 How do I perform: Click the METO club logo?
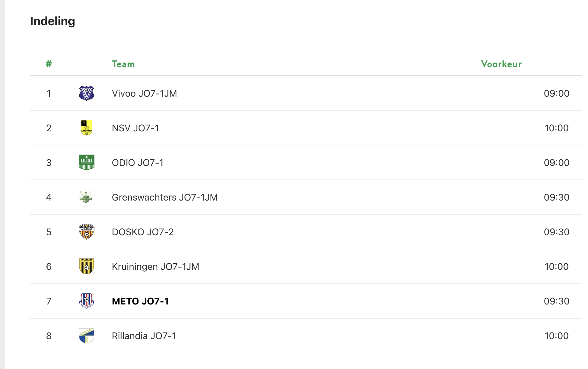pyautogui.click(x=87, y=301)
